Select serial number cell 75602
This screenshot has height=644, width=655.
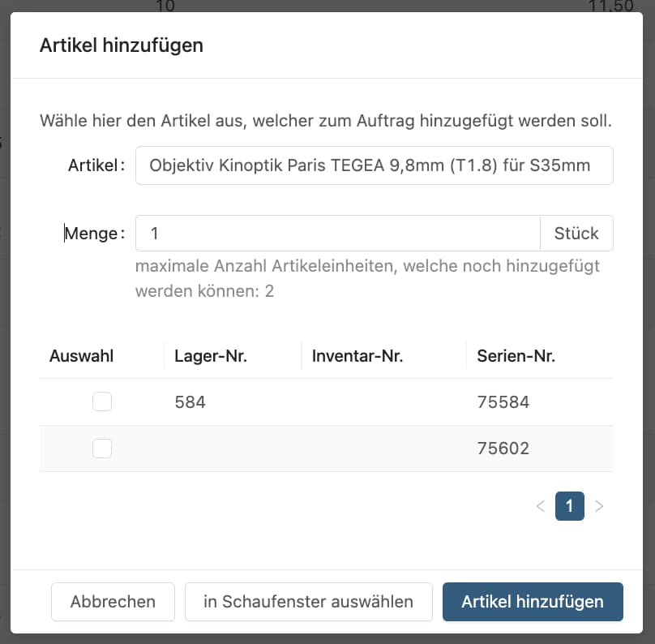pyautogui.click(x=503, y=448)
